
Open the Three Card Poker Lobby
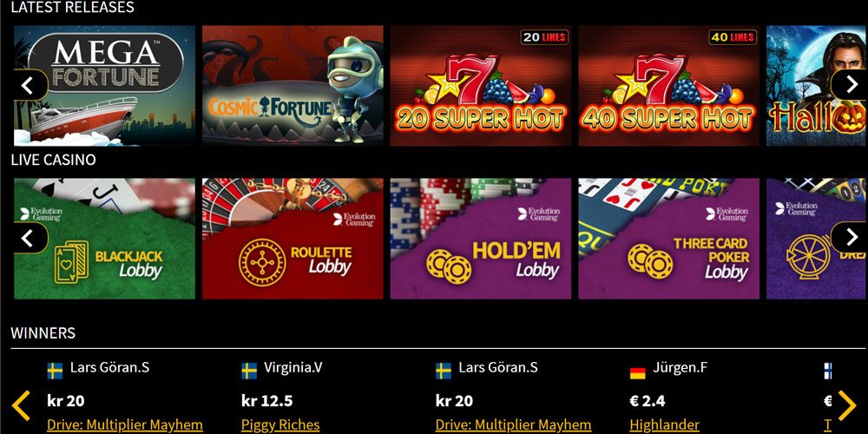coord(668,239)
